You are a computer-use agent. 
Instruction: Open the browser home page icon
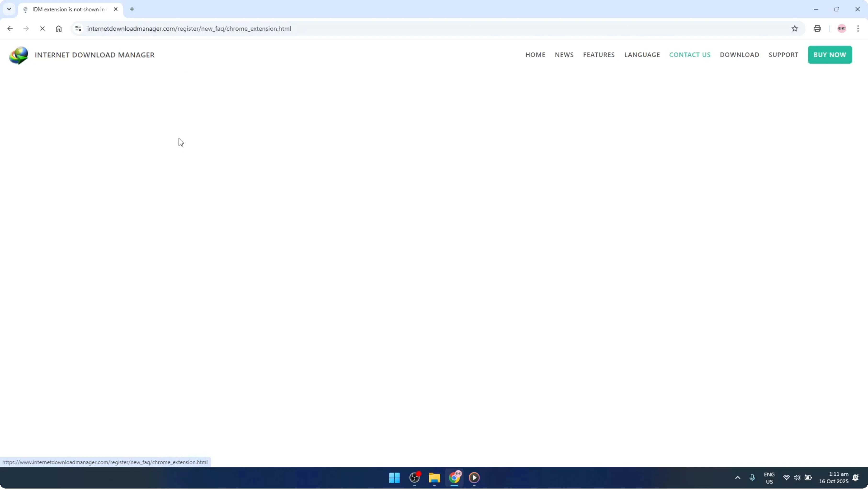[59, 28]
